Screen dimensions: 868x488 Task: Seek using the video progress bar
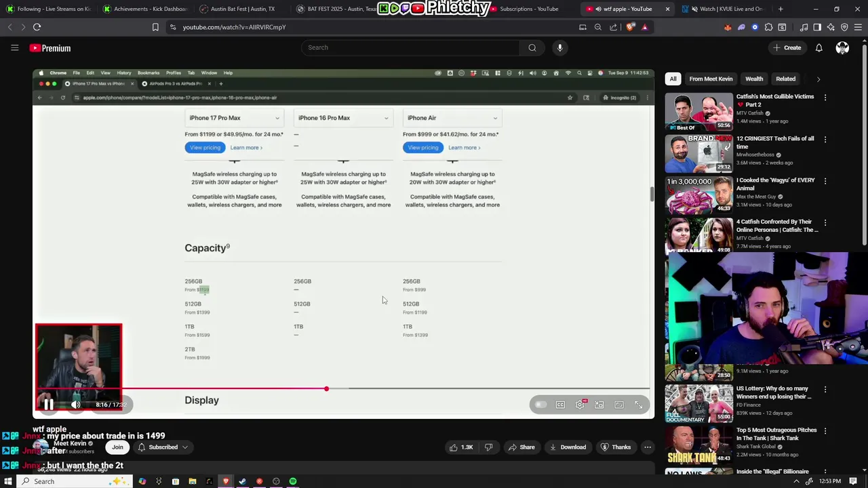[343, 389]
